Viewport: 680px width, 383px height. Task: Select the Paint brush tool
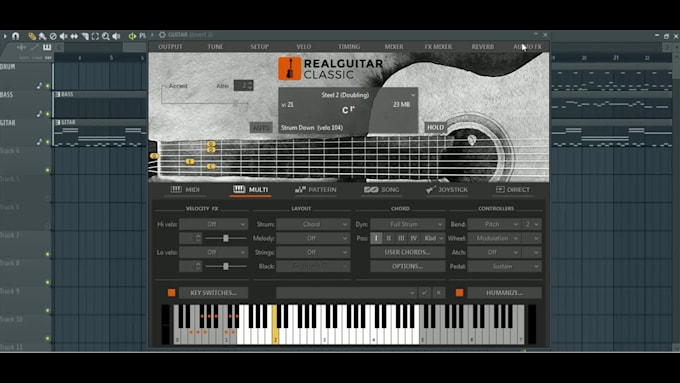coord(42,36)
